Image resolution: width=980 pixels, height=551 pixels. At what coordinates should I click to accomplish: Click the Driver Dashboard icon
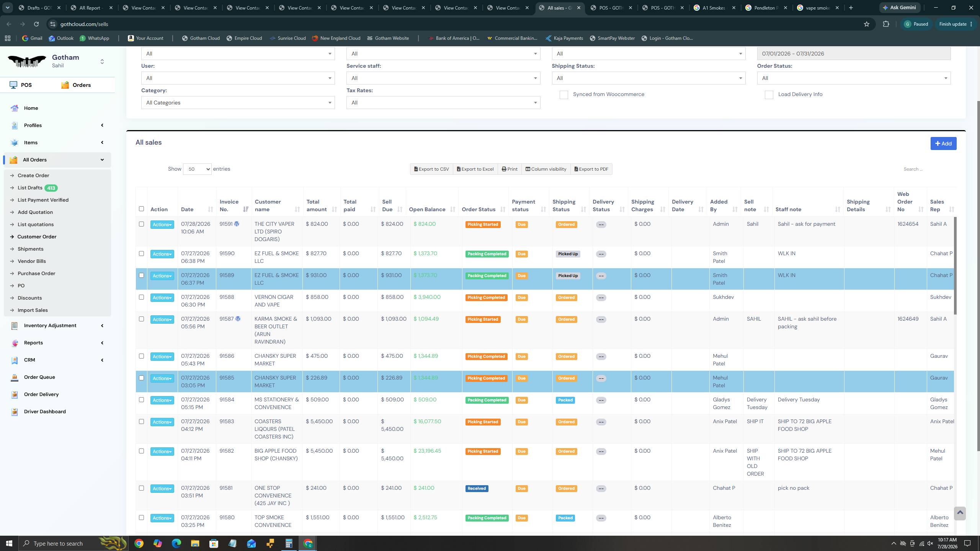(x=15, y=412)
